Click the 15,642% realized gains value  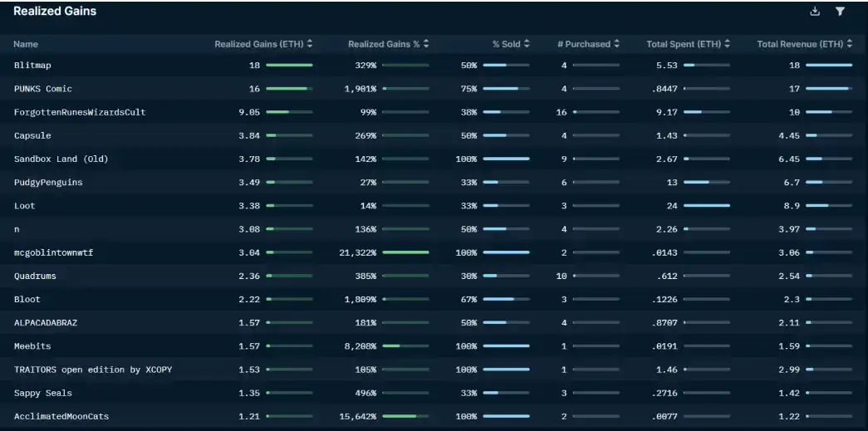pyautogui.click(x=358, y=417)
